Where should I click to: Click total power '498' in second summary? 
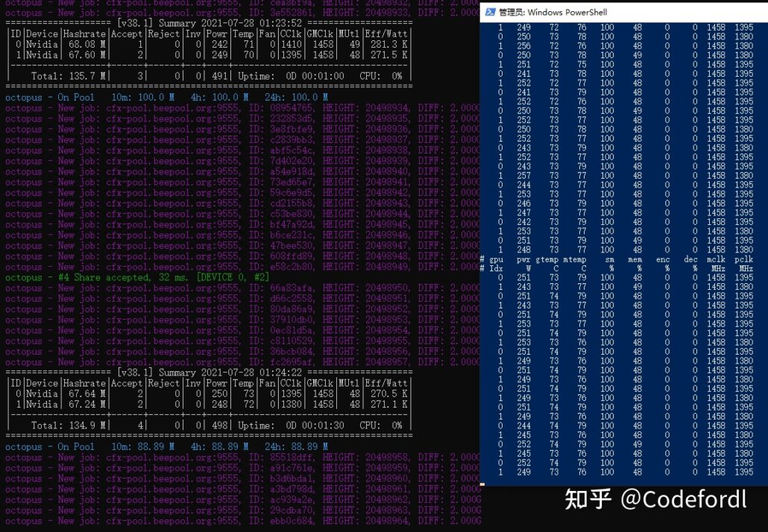pos(220,425)
